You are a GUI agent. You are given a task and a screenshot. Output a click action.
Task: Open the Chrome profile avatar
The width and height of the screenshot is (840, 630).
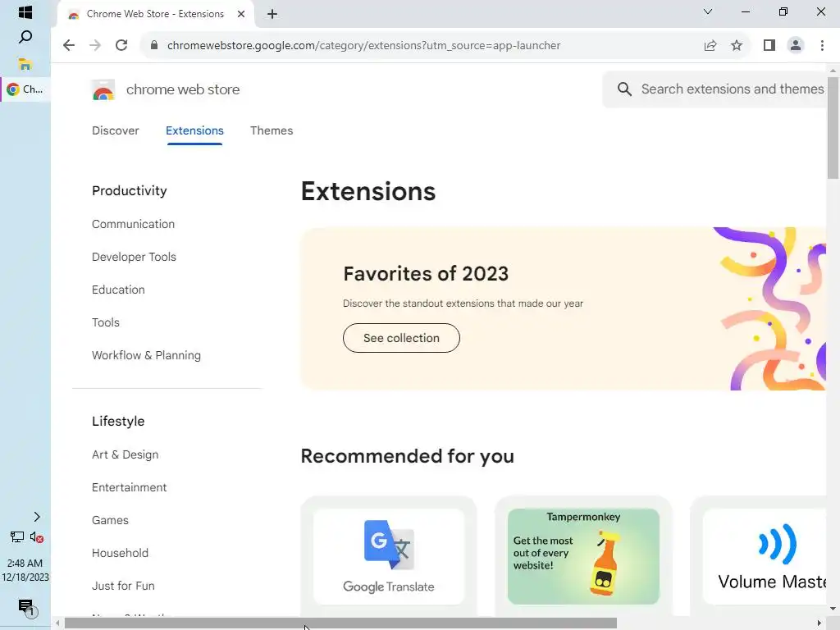[x=796, y=46]
